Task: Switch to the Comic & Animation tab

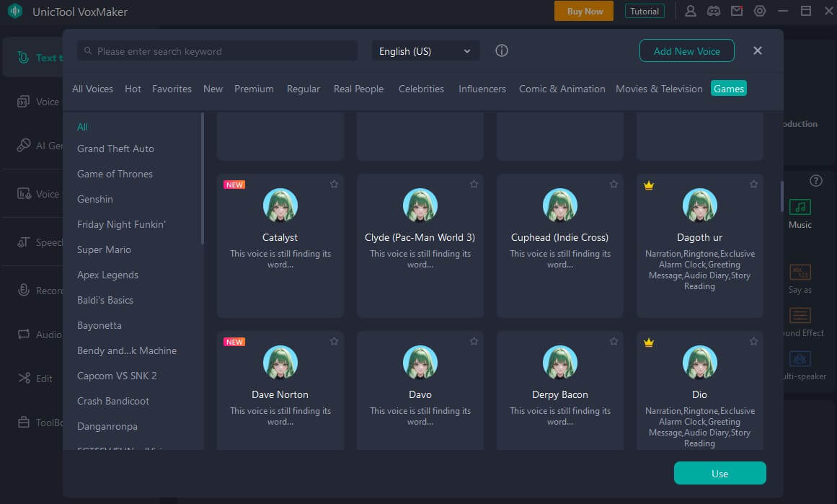Action: 562,89
